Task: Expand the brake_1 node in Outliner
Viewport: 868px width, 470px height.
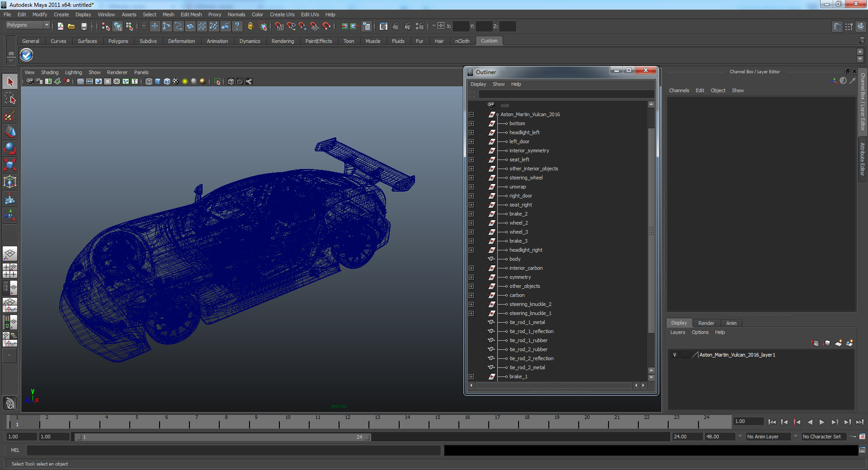Action: point(471,376)
